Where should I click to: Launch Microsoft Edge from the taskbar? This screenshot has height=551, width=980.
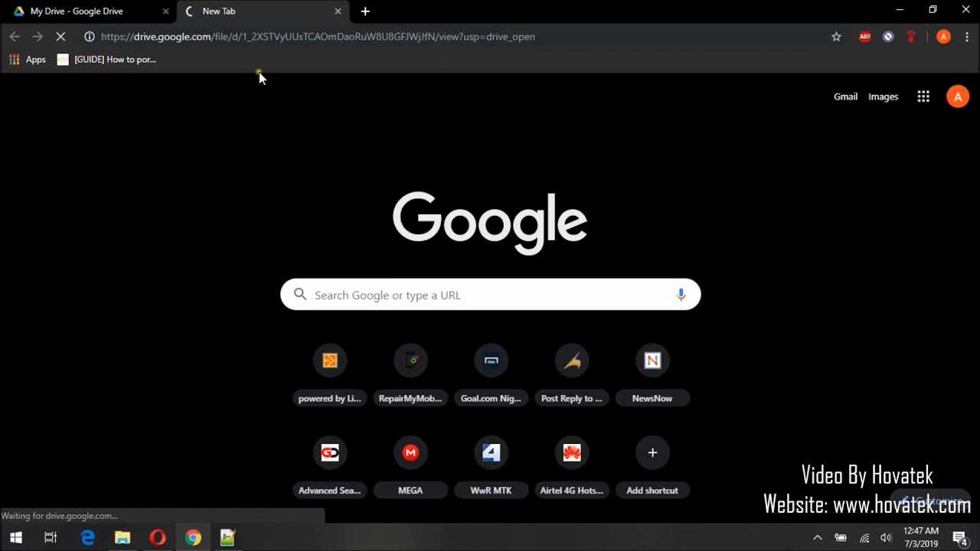pyautogui.click(x=88, y=537)
